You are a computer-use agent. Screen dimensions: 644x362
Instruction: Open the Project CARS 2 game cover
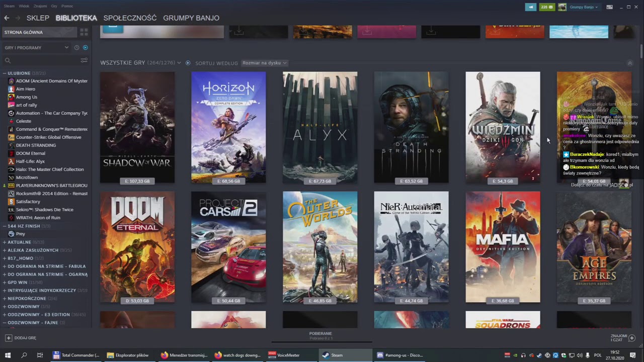coord(228,247)
